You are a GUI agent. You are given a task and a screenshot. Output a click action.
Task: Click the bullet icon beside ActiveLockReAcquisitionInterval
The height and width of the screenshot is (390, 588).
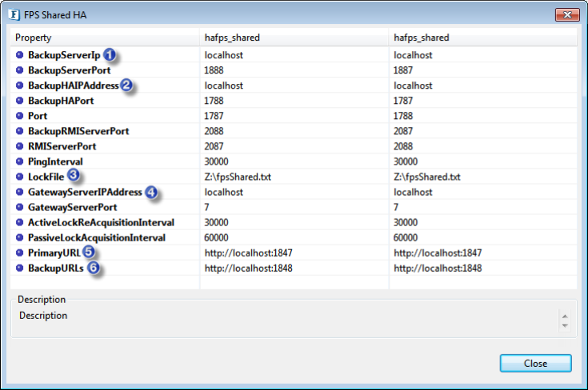(x=19, y=222)
